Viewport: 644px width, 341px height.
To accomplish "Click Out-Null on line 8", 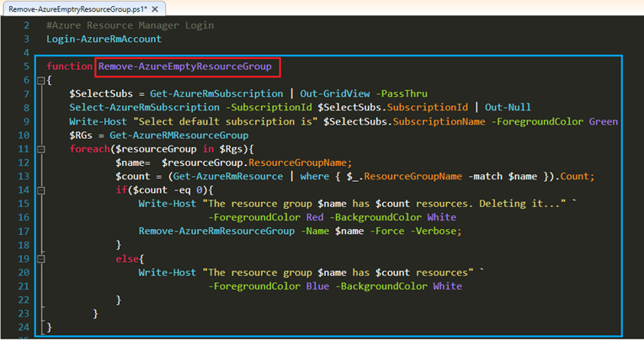I will tap(508, 107).
